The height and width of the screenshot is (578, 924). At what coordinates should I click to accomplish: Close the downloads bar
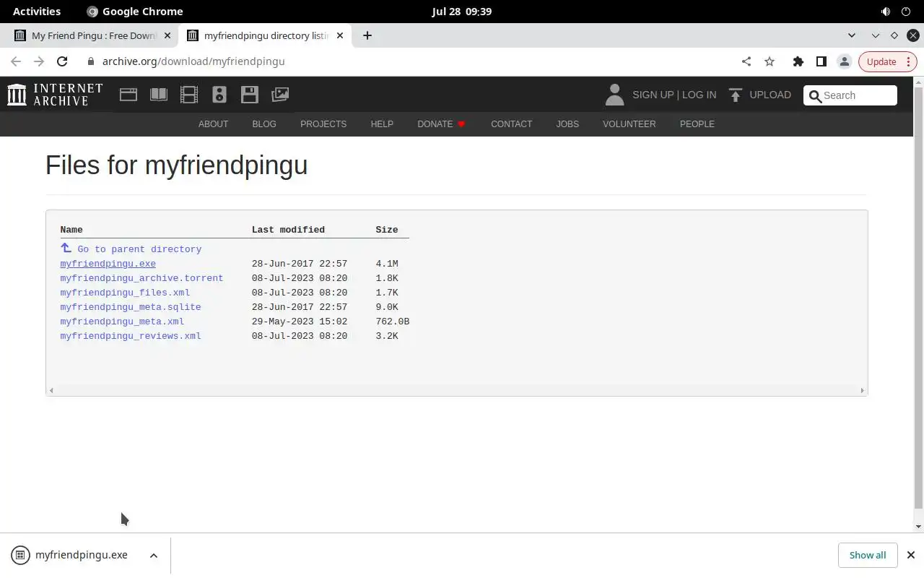click(x=911, y=555)
